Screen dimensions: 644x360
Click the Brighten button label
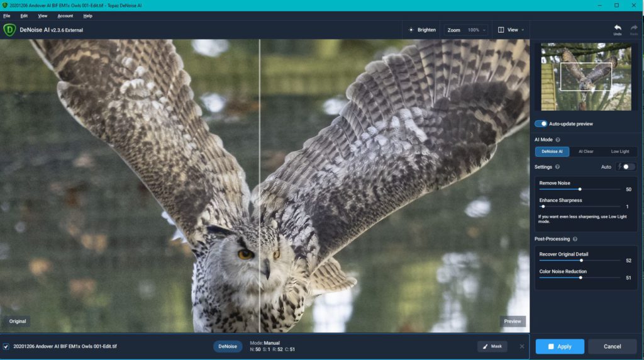426,30
